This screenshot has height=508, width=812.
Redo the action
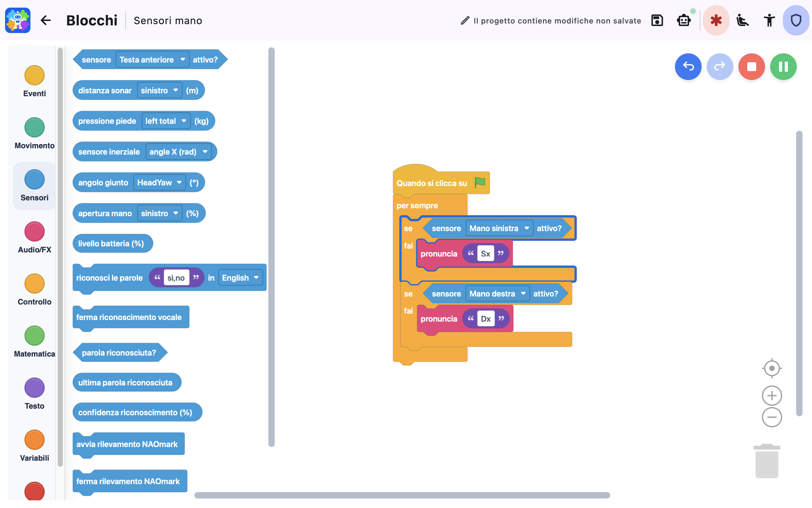(x=720, y=67)
